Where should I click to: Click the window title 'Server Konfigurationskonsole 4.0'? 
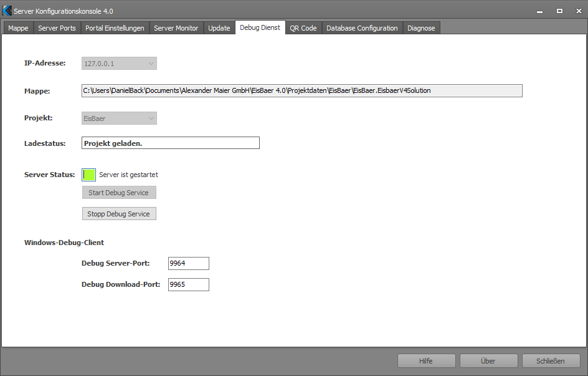tap(64, 11)
